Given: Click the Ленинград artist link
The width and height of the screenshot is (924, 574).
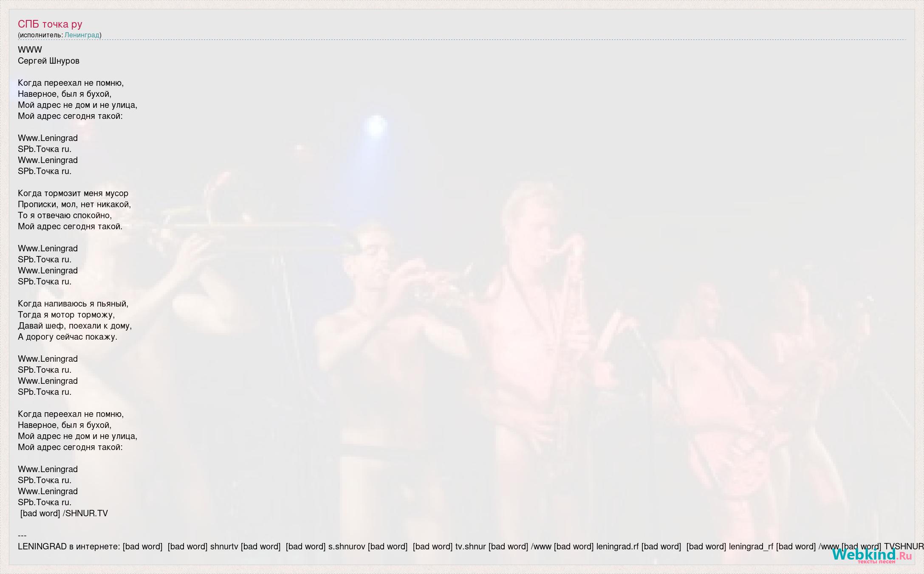Looking at the screenshot, I should [x=82, y=35].
